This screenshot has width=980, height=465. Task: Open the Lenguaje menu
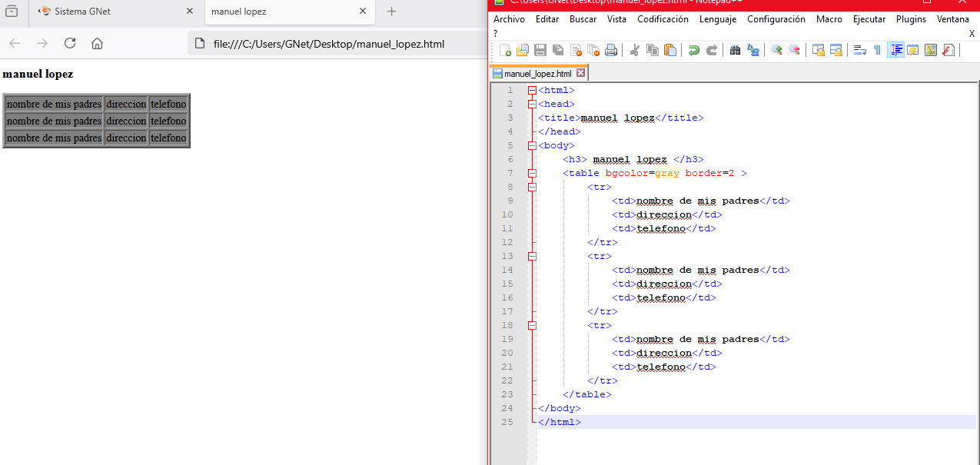[718, 19]
